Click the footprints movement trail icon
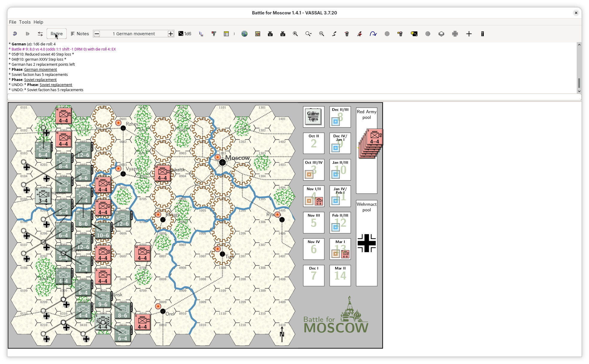589x364 pixels. coord(334,34)
